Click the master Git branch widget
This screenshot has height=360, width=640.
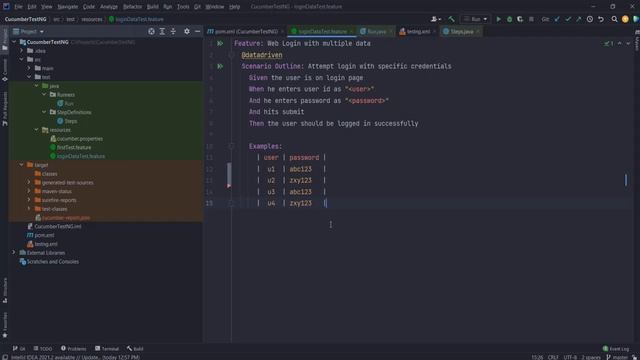point(618,357)
